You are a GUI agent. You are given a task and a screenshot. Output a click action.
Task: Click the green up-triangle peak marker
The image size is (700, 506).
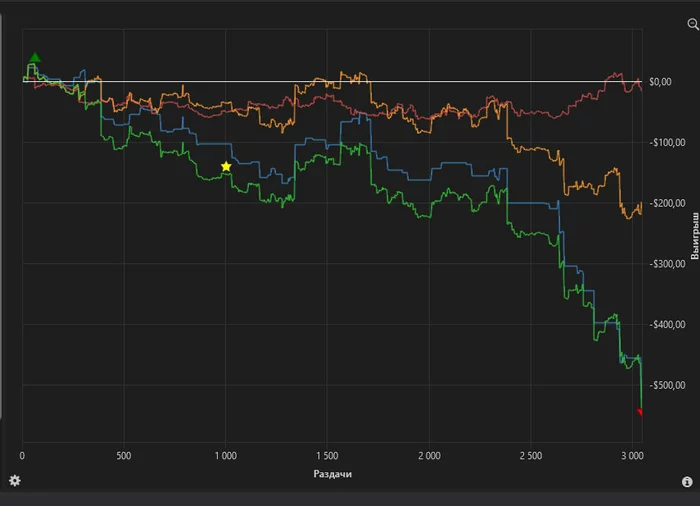[x=36, y=58]
